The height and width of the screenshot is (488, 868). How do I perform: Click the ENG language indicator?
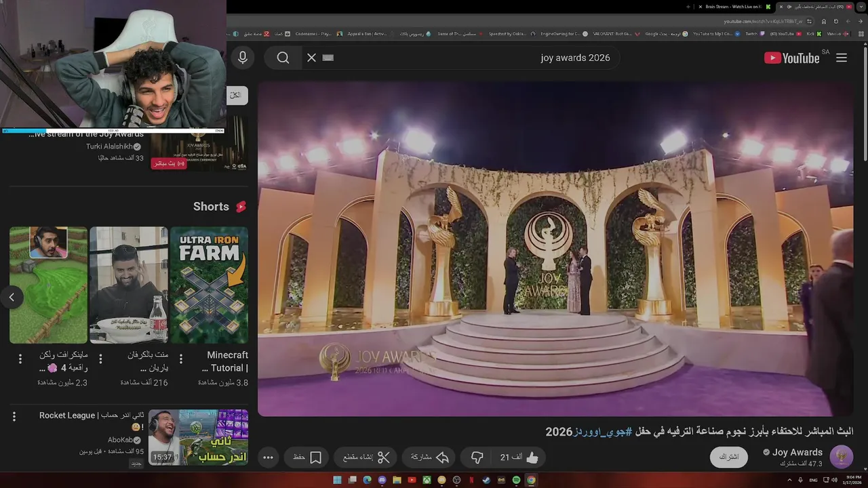coord(813,480)
